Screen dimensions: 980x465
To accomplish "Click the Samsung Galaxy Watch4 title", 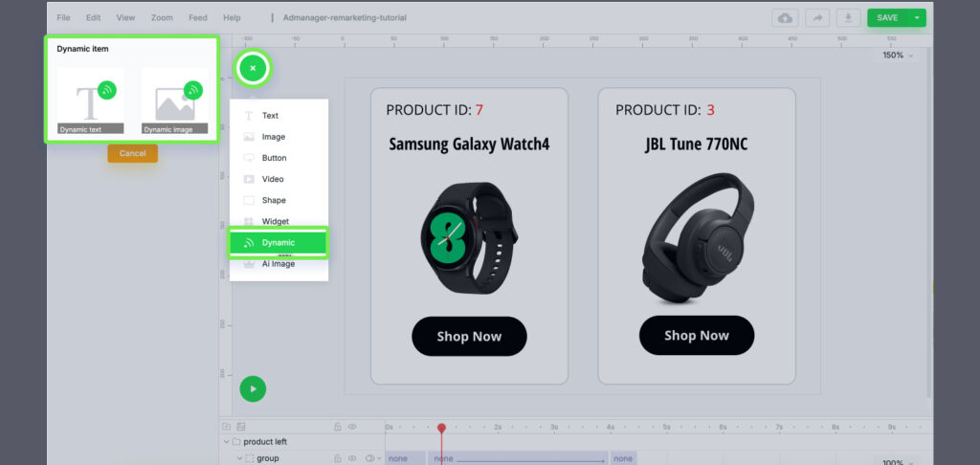I will (x=469, y=144).
